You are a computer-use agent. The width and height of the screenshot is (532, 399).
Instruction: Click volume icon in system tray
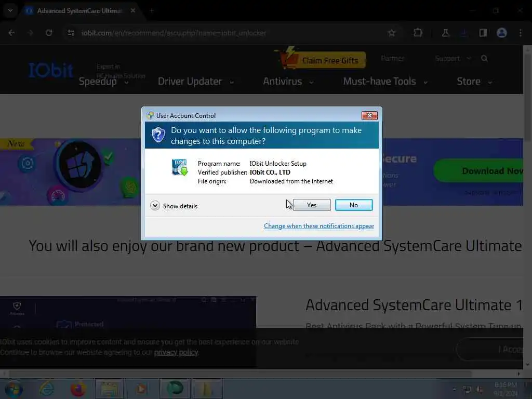pos(480,390)
